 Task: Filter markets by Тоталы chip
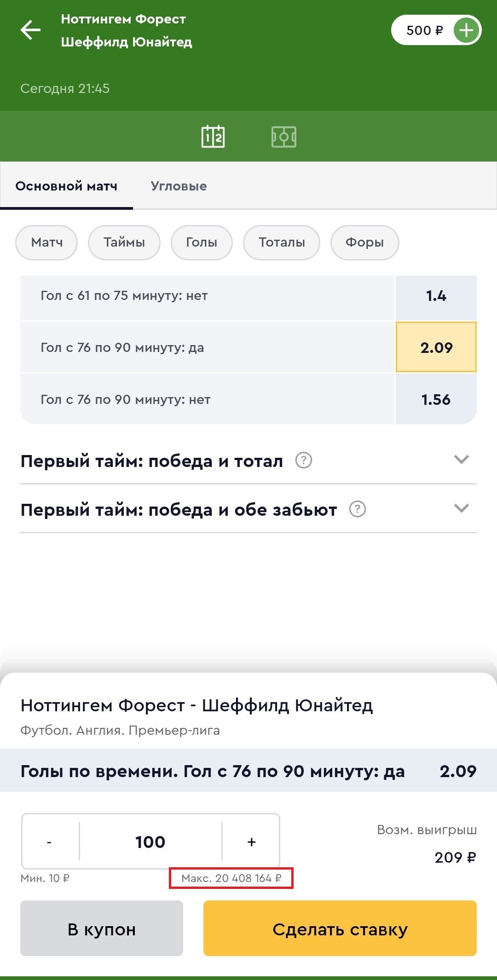[282, 242]
